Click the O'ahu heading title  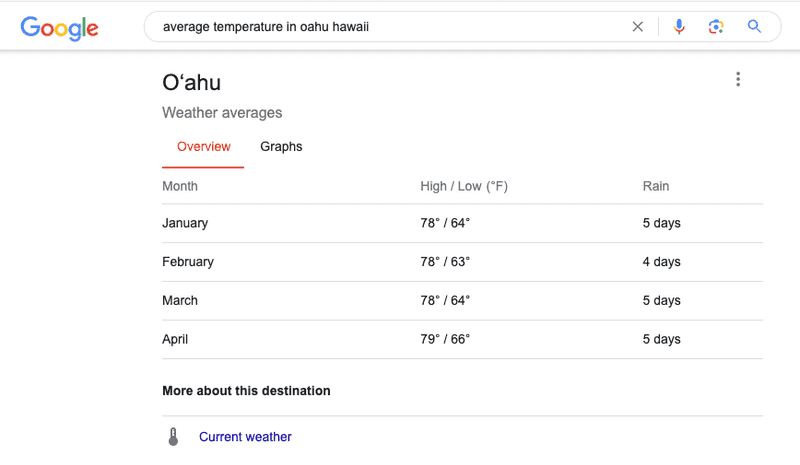(x=191, y=83)
